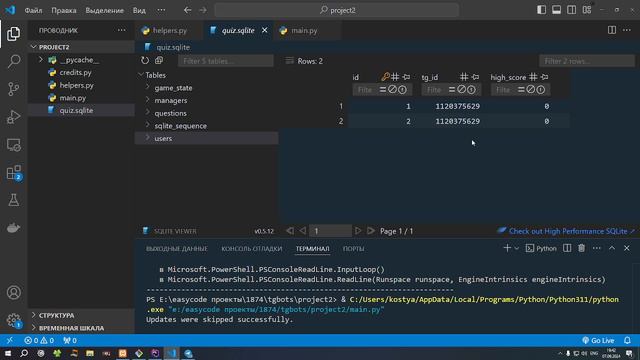Maximize the terminal panel with the chevron
The height and width of the screenshot is (360, 640).
pos(612,248)
